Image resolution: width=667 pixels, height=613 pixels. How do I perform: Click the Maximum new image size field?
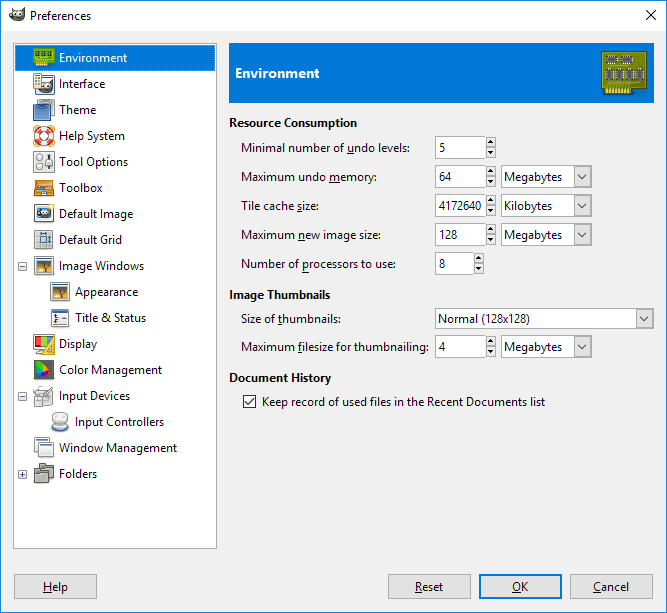(460, 235)
